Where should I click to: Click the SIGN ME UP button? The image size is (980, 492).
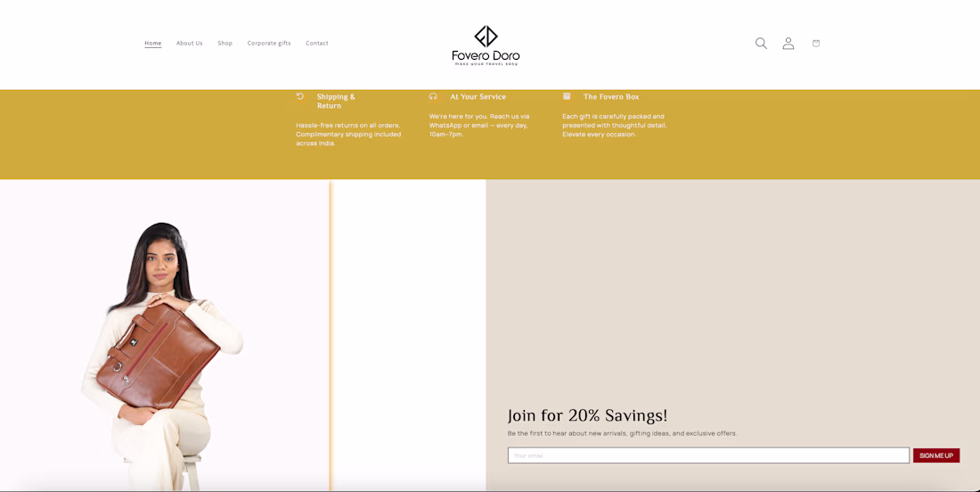(936, 455)
